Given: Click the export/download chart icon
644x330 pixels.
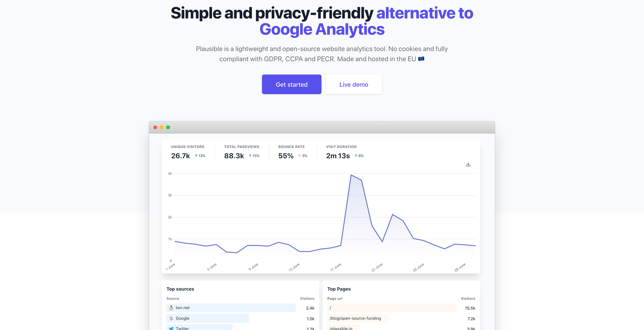Looking at the screenshot, I should click(468, 164).
